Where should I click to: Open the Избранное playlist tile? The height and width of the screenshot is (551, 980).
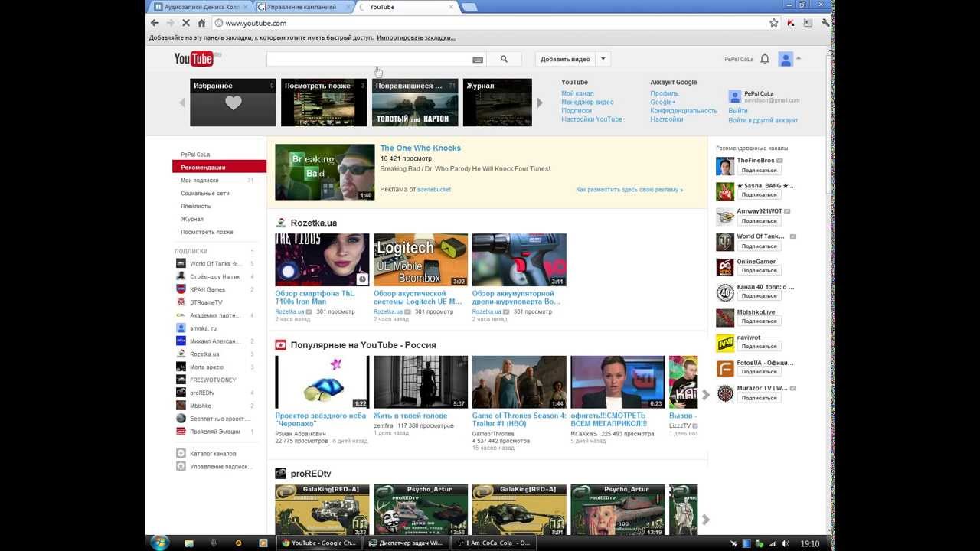tap(233, 103)
